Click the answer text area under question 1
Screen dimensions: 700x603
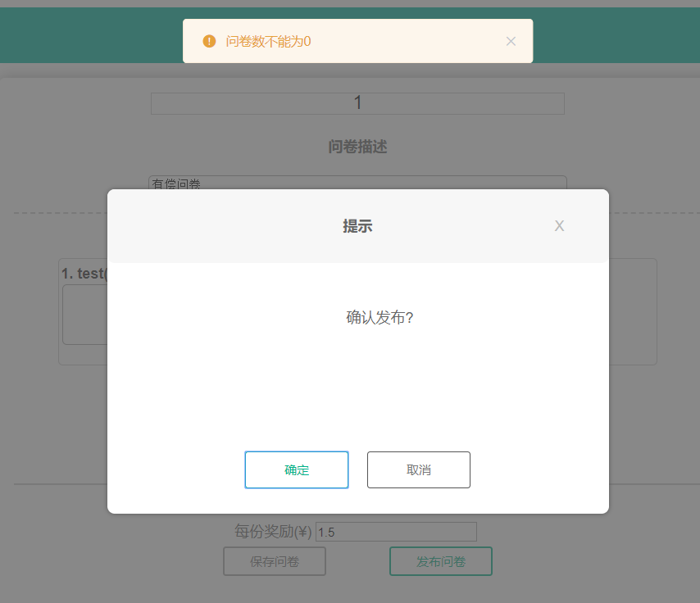[x=84, y=315]
